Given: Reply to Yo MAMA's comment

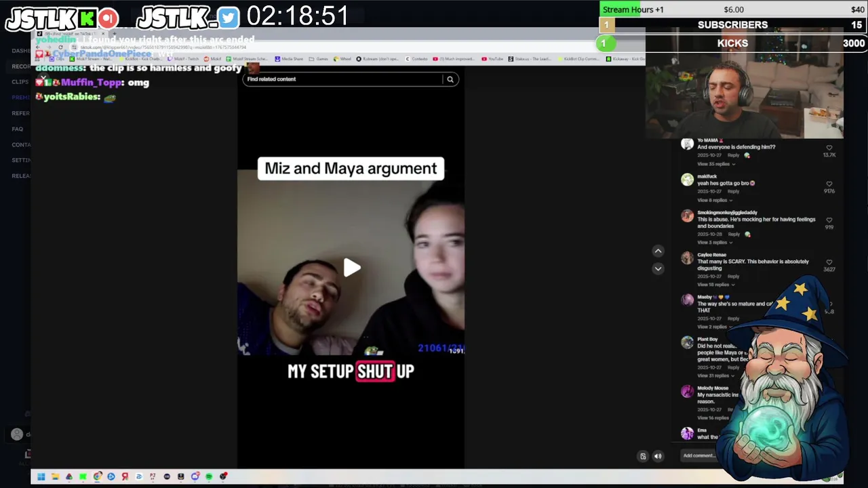Looking at the screenshot, I should click(x=733, y=155).
